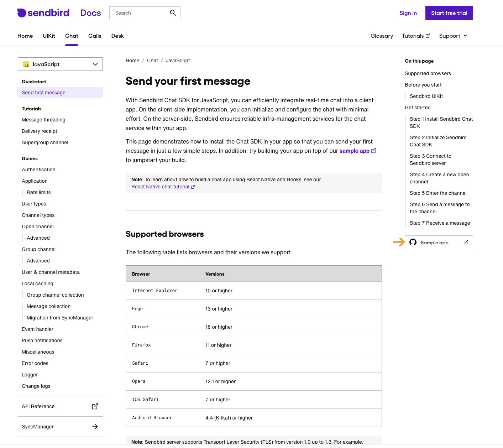Click the sample app external link icon in paragraph
Viewport: 503px width, 448px height.
tap(374, 151)
